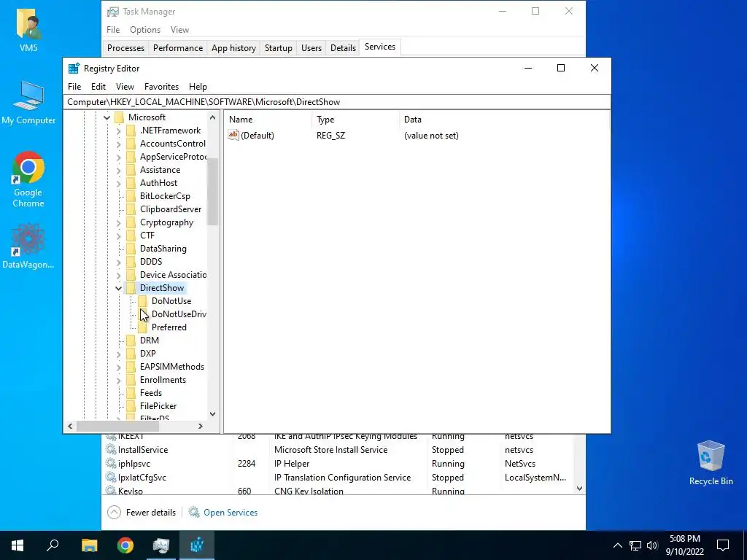Select 'Microsoft Store Install Service' text row
The height and width of the screenshot is (560, 747).
pyautogui.click(x=330, y=449)
